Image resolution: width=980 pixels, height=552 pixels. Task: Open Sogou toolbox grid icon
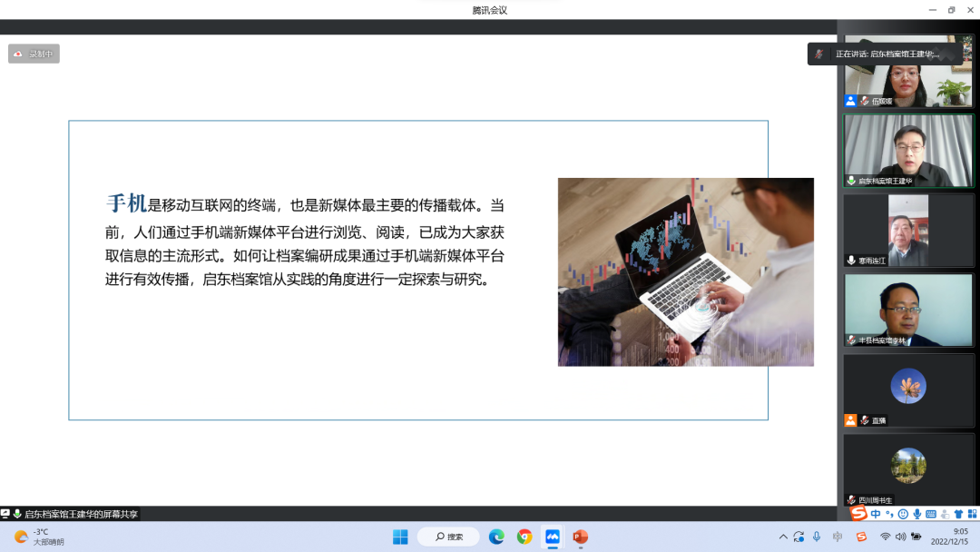[973, 514]
